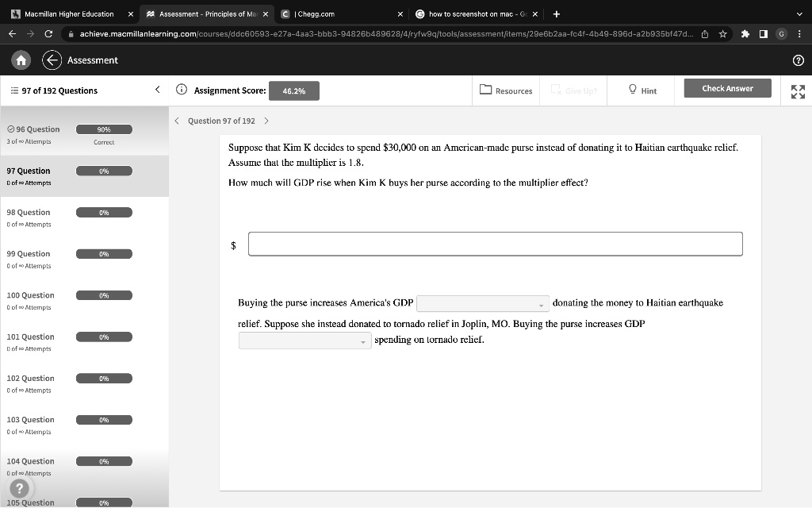Image resolution: width=812 pixels, height=508 pixels.
Task: Go to next question arrow
Action: [266, 121]
